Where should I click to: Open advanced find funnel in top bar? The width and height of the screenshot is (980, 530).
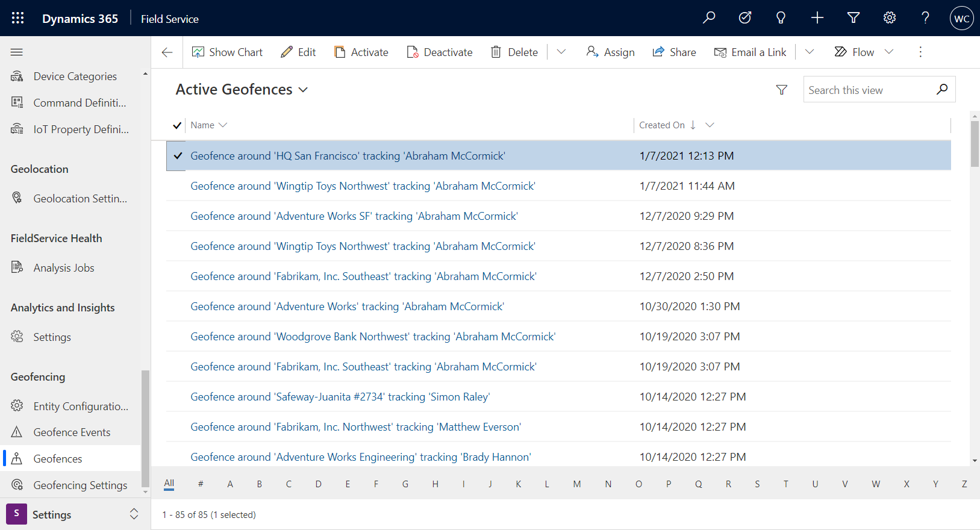click(x=854, y=18)
